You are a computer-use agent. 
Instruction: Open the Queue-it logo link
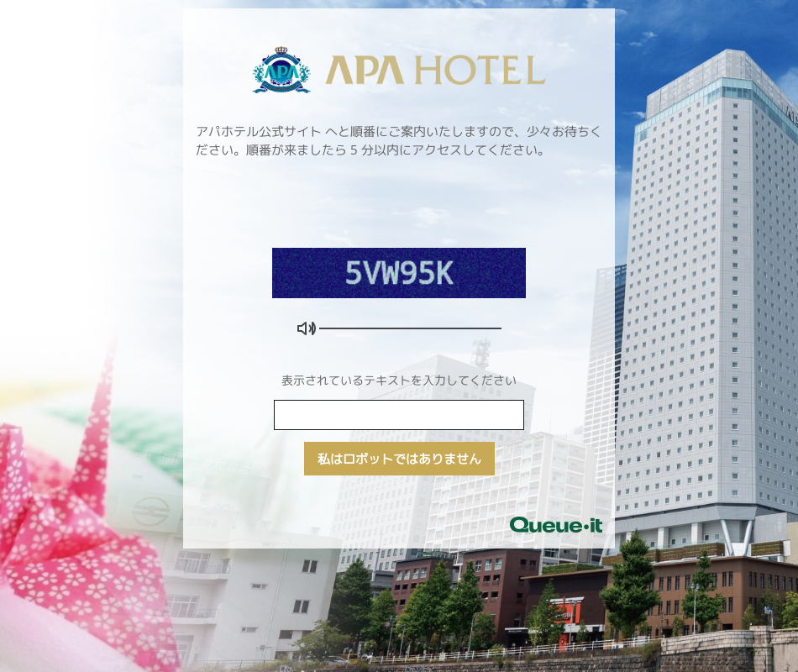(556, 525)
